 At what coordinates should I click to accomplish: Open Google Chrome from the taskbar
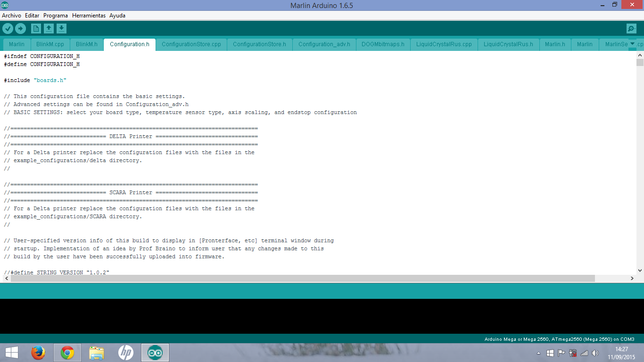pyautogui.click(x=67, y=353)
